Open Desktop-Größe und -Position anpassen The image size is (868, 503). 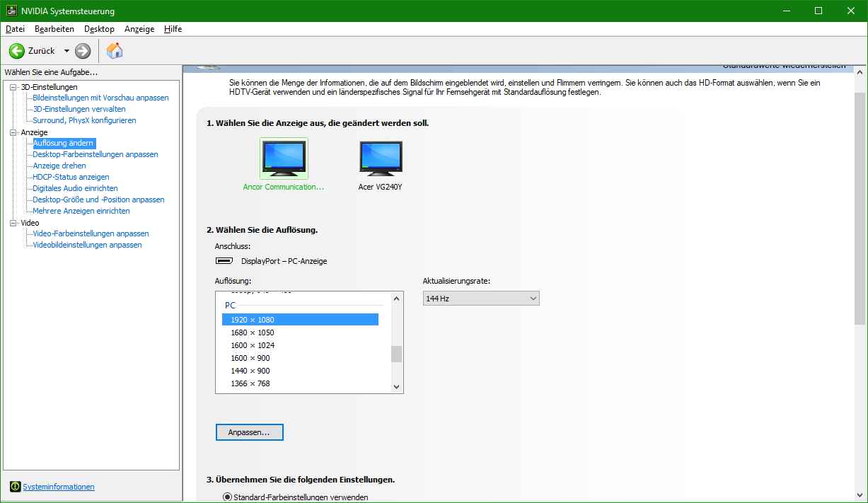pos(98,200)
